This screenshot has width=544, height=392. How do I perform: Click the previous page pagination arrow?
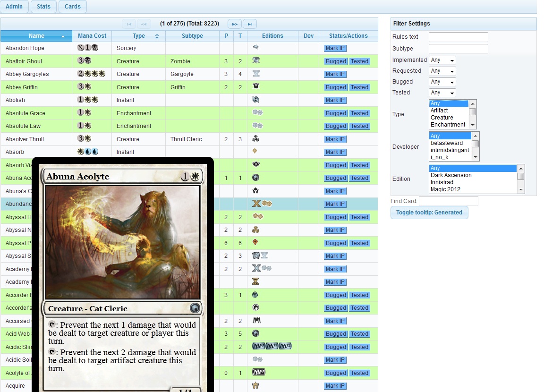pos(144,24)
